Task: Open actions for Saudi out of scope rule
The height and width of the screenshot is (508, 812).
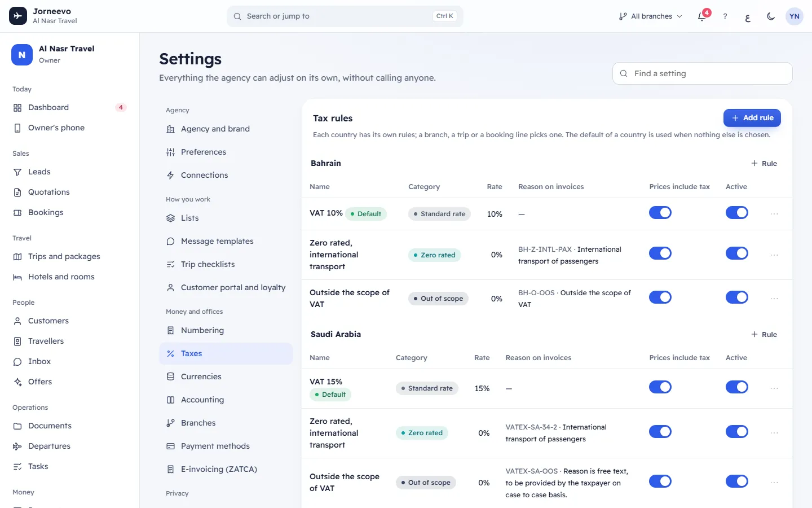Action: [774, 483]
